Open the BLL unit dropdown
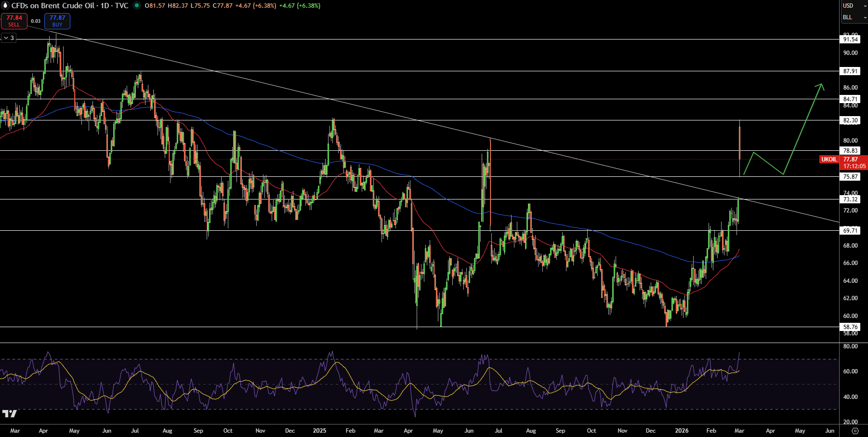Image resolution: width=868 pixels, height=437 pixels. 854,17
